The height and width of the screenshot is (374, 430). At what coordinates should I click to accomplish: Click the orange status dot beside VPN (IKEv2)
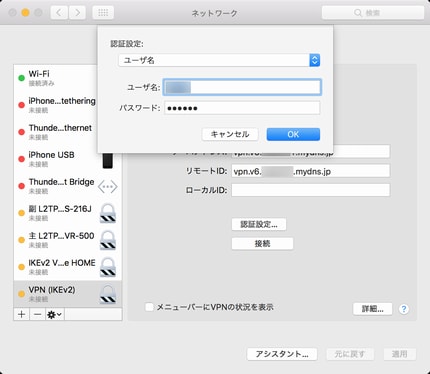[21, 294]
